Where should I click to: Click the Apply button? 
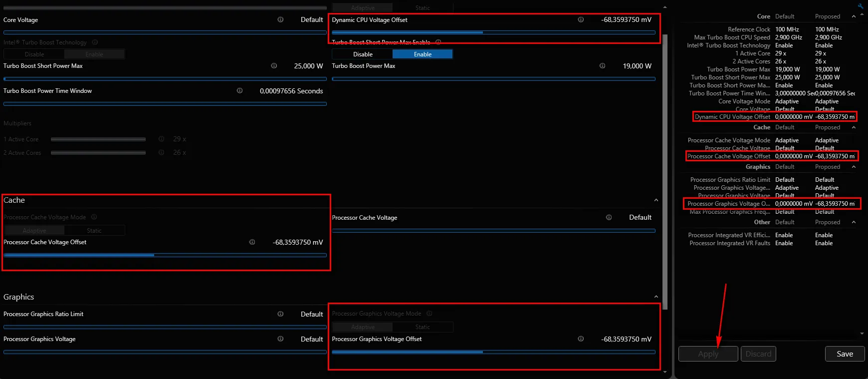[x=708, y=354]
